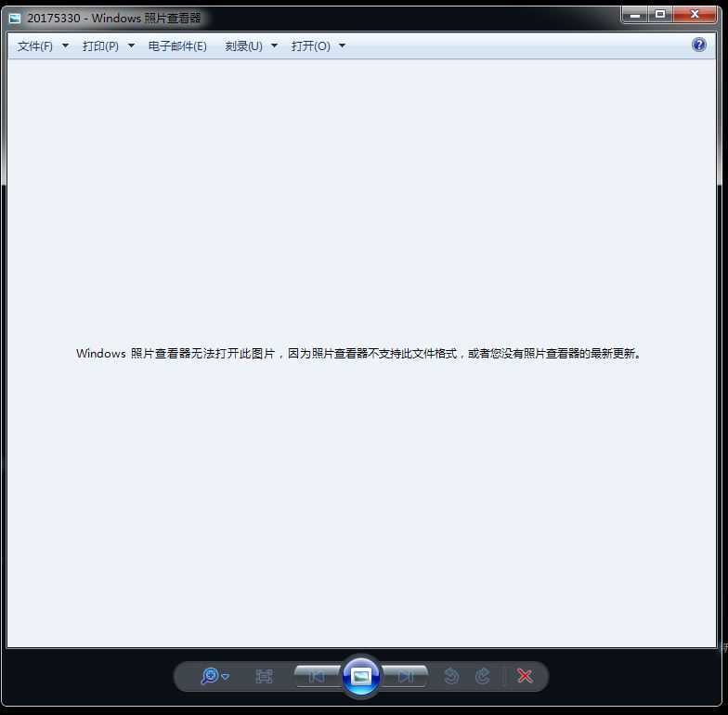Go to the previous photo
The height and width of the screenshot is (715, 728).
(318, 676)
